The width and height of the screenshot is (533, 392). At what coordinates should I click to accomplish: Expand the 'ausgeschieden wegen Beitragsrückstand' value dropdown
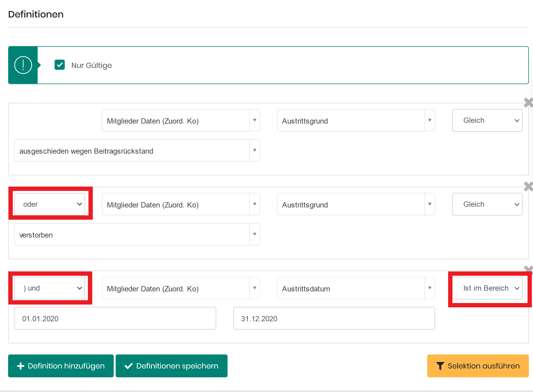pos(137,150)
